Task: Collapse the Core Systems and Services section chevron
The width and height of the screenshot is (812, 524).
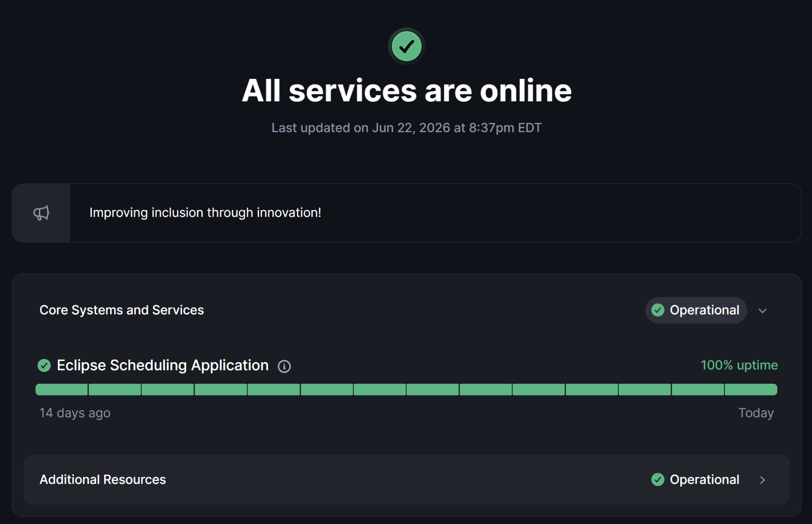Action: click(763, 311)
